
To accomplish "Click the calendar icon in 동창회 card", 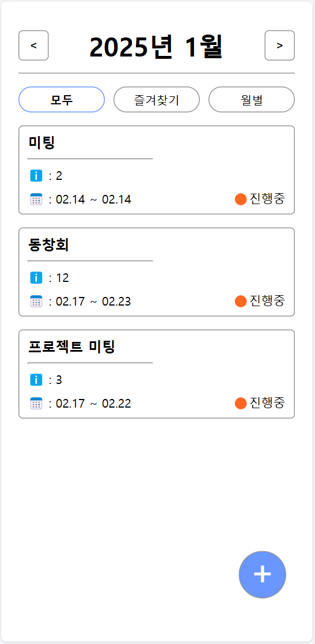I will (36, 302).
